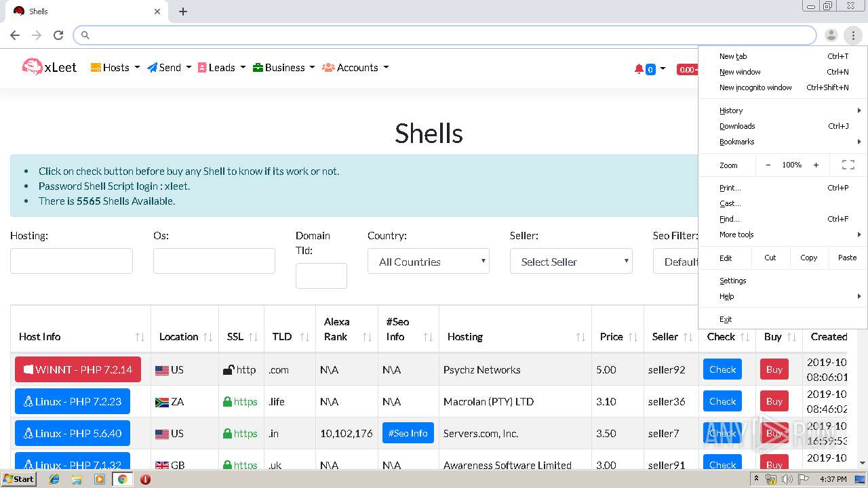
Task: Sort by Host Info column arrows
Action: point(140,337)
